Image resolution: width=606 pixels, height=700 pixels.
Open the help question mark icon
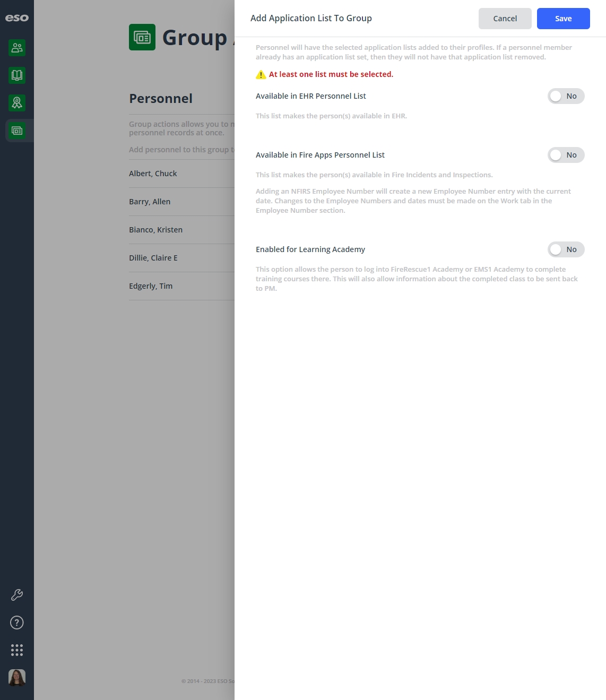(17, 623)
